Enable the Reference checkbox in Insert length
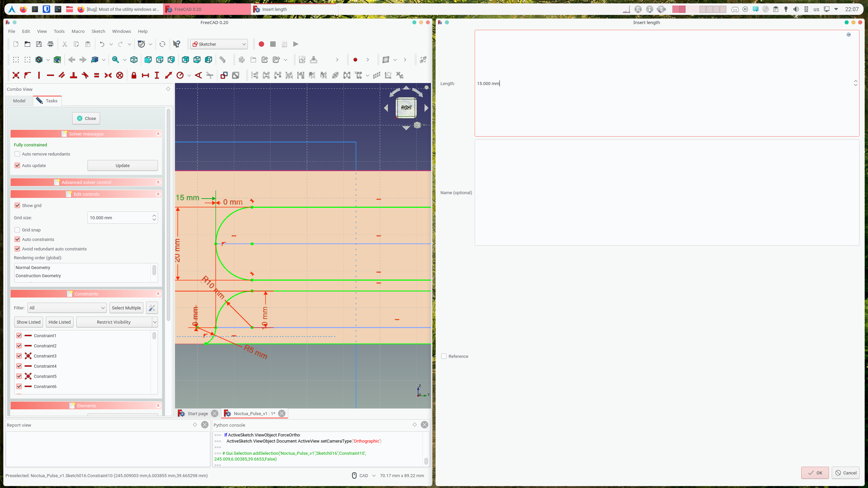This screenshot has height=488, width=868. pos(443,356)
